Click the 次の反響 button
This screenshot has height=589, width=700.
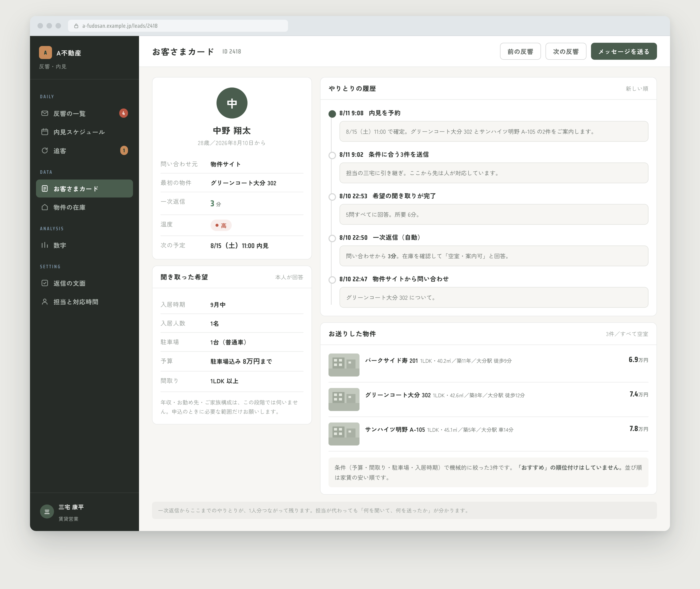pos(566,51)
